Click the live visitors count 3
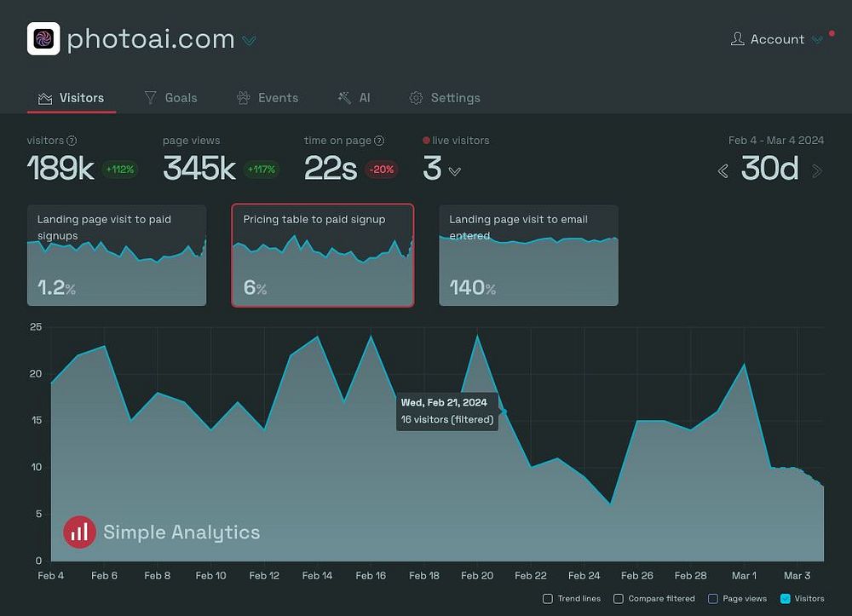Screen dimensions: 852x616 point(432,169)
